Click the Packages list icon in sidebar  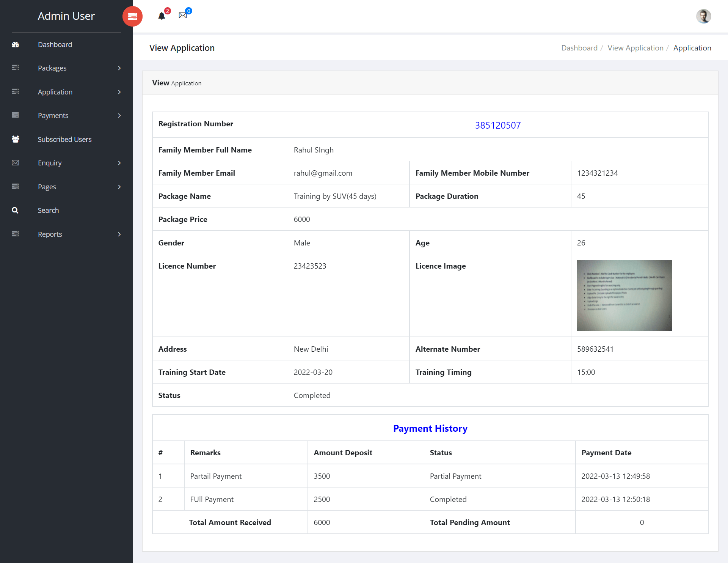(15, 68)
